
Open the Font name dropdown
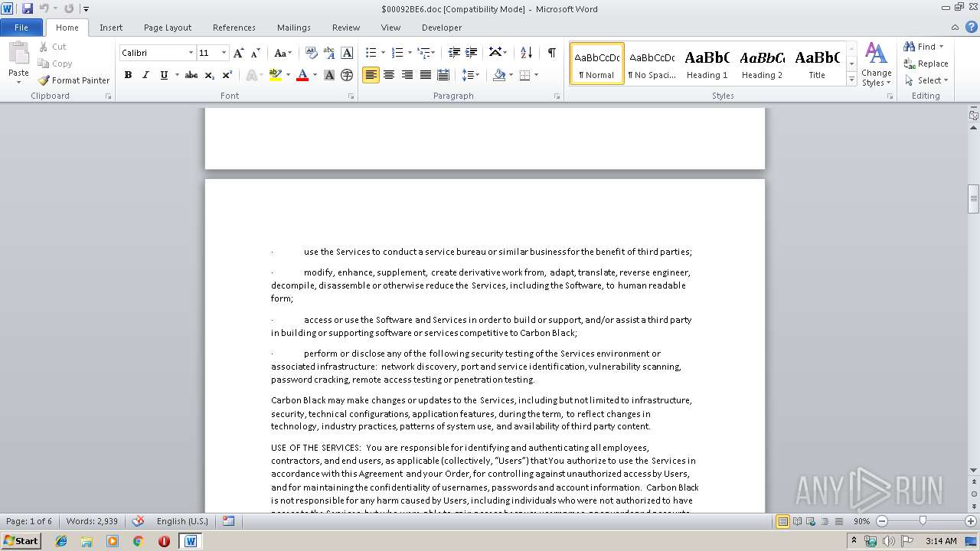click(191, 53)
